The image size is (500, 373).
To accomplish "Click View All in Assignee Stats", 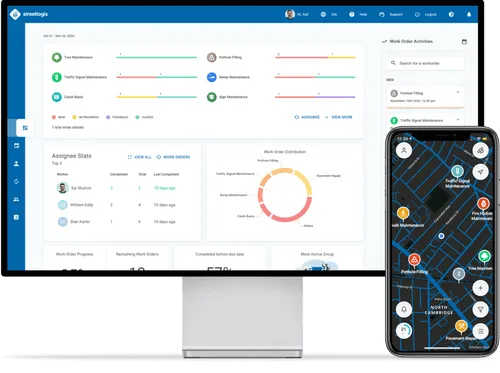I will coord(140,157).
